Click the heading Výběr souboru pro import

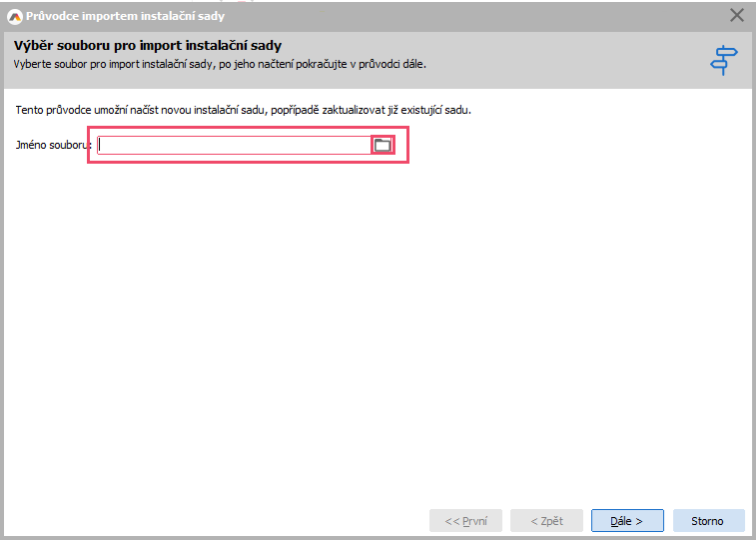(148, 46)
